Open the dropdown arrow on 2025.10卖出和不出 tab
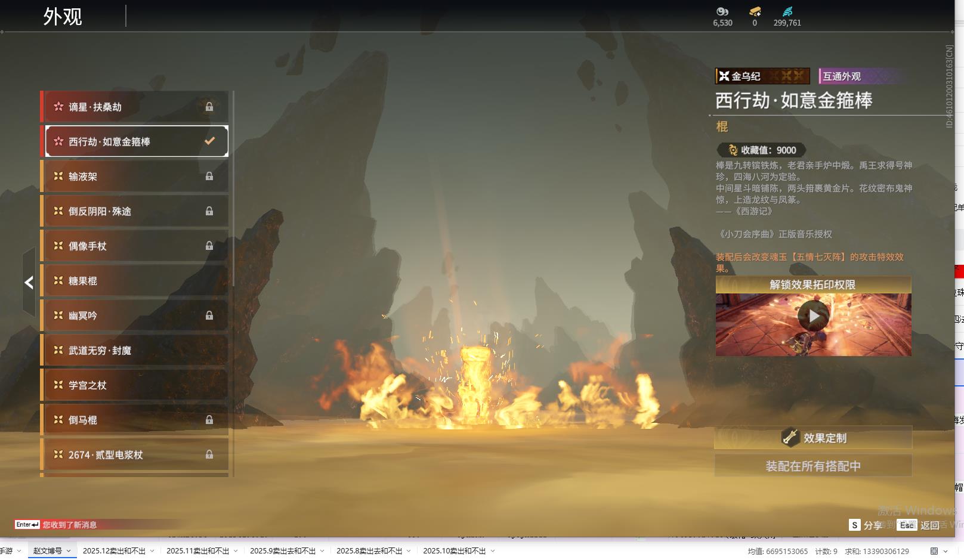The image size is (964, 560). pos(493,551)
